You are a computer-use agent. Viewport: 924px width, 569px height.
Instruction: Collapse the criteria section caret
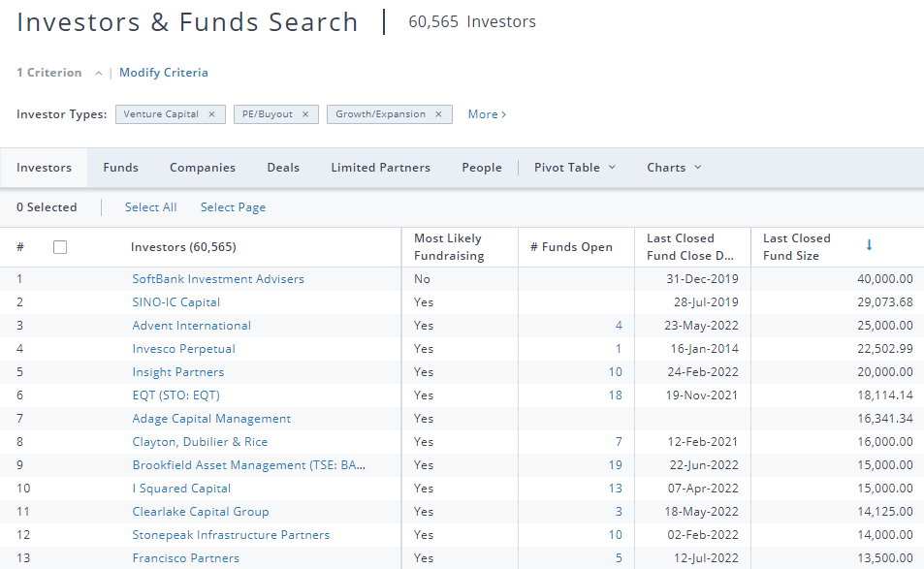coord(99,74)
